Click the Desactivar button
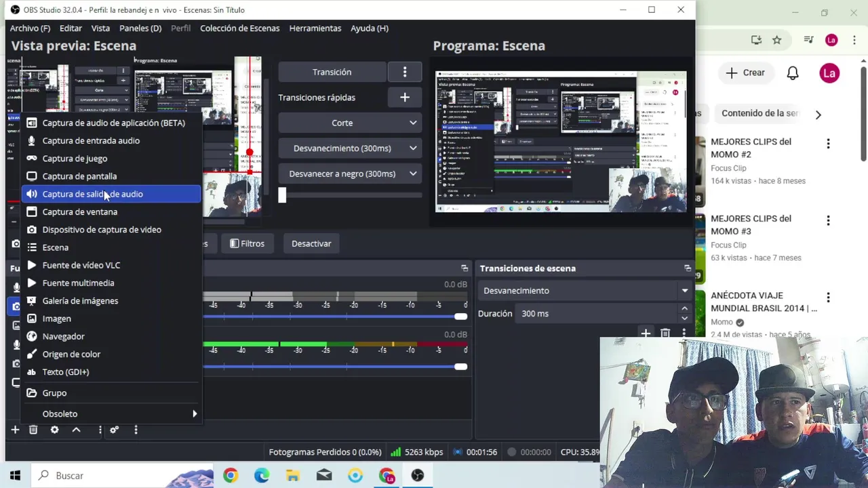The image size is (868, 488). (311, 243)
